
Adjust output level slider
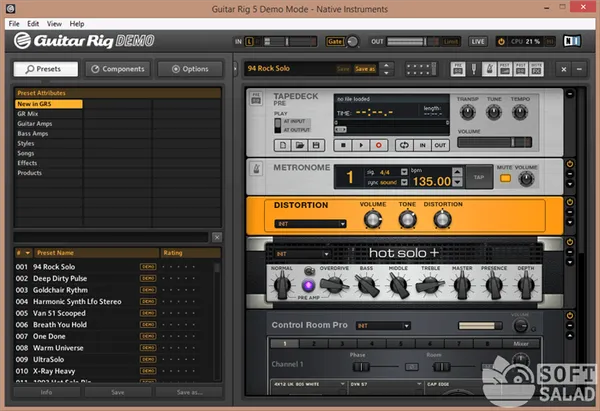click(412, 41)
